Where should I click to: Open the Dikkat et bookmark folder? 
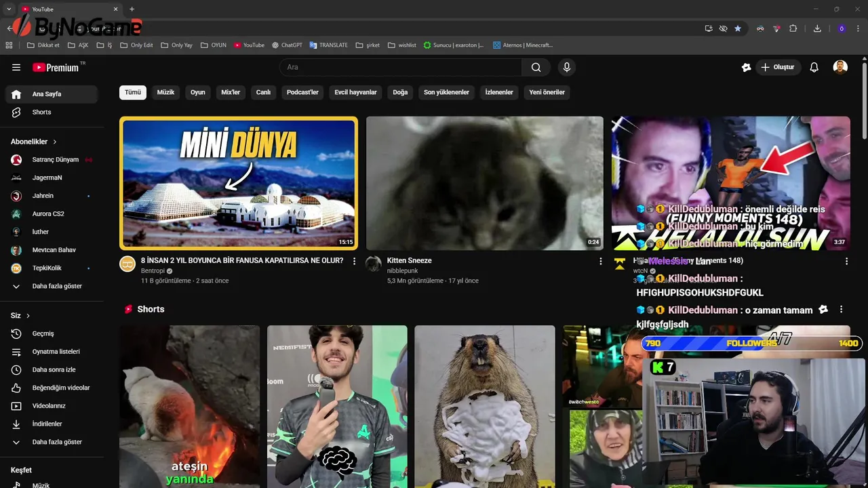point(43,45)
